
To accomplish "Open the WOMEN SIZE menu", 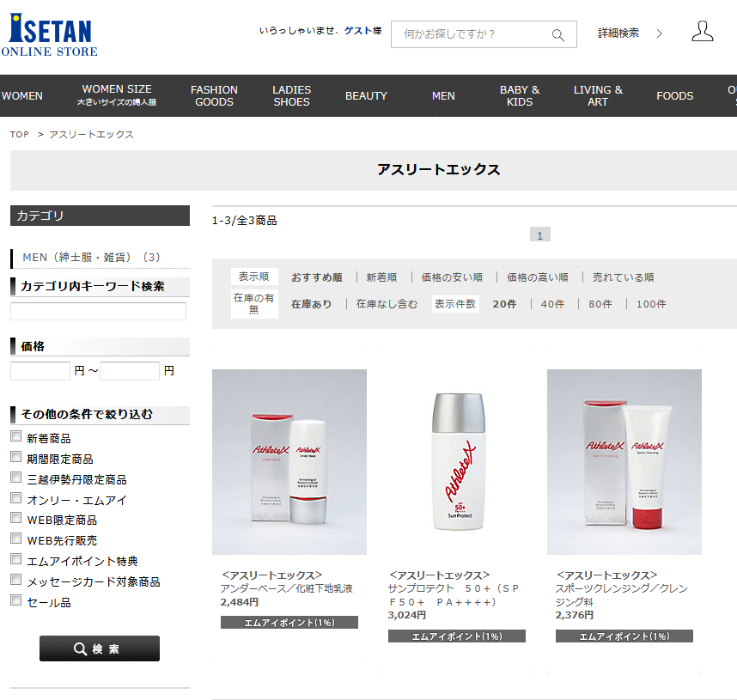I will pos(117,95).
